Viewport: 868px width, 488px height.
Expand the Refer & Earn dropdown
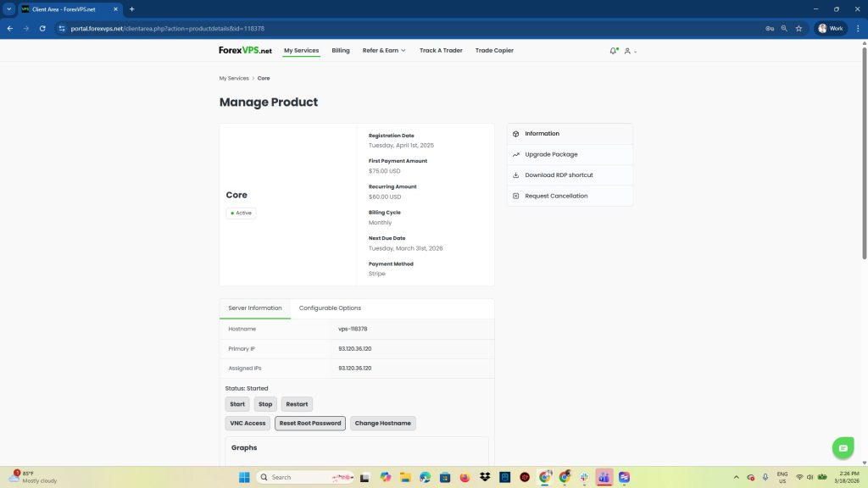[384, 51]
